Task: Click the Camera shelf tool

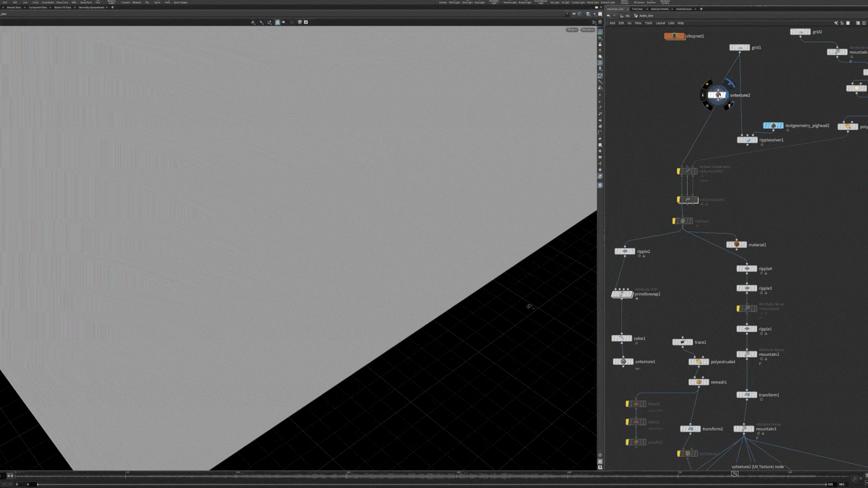Action: pos(443,2)
